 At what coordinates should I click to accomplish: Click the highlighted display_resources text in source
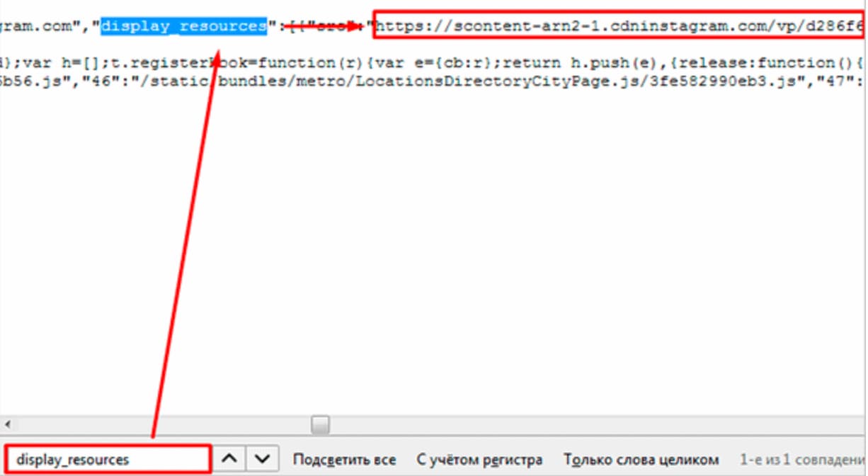pyautogui.click(x=183, y=27)
